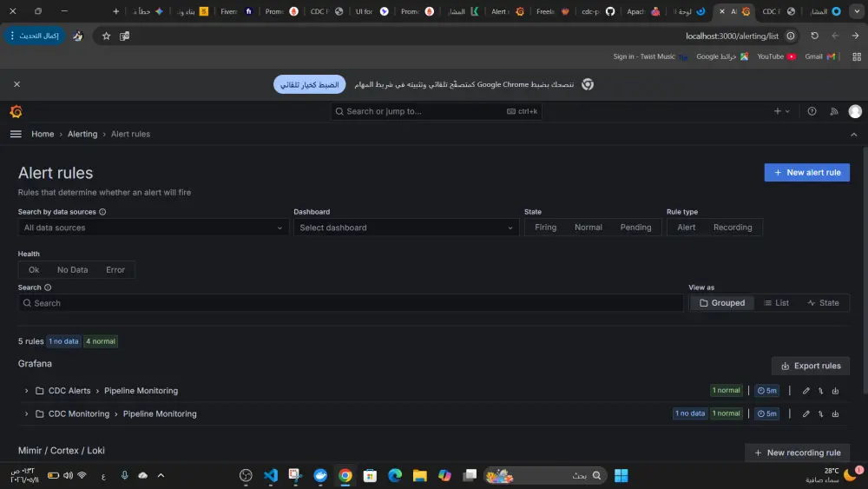Switch to the Apach browser tab

pyautogui.click(x=643, y=11)
